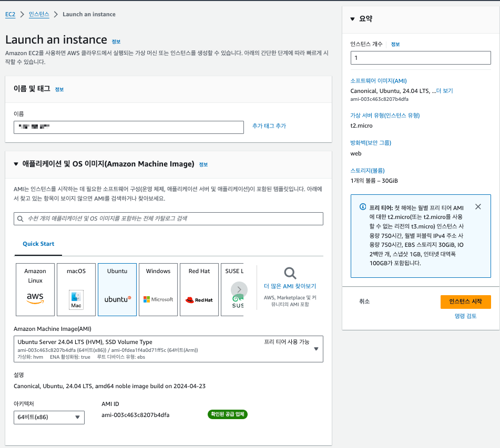Collapse the 요약 summary panel
The image size is (500, 448).
point(352,19)
